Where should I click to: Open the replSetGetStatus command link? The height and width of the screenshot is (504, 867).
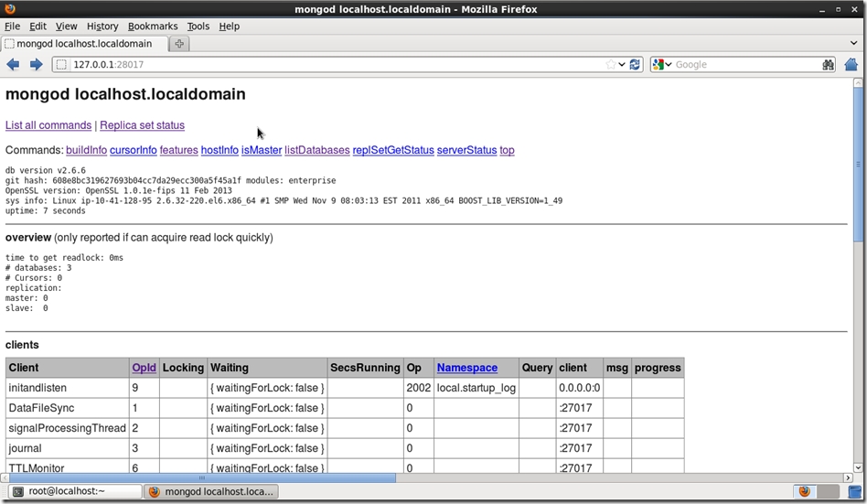click(x=393, y=150)
